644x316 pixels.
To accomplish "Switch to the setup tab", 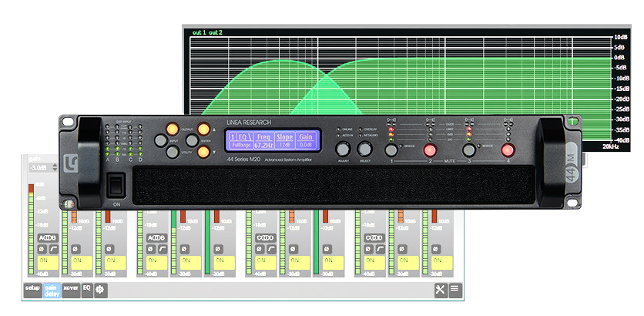I will (32, 290).
